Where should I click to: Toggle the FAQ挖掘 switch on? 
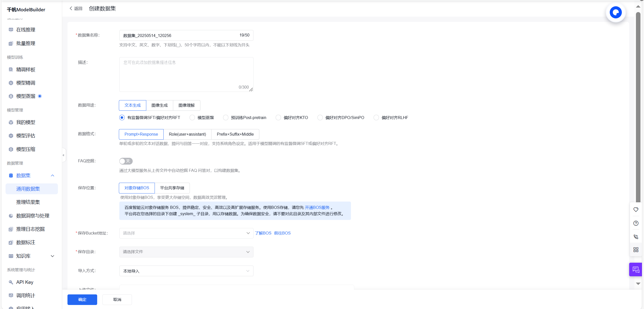click(x=126, y=161)
